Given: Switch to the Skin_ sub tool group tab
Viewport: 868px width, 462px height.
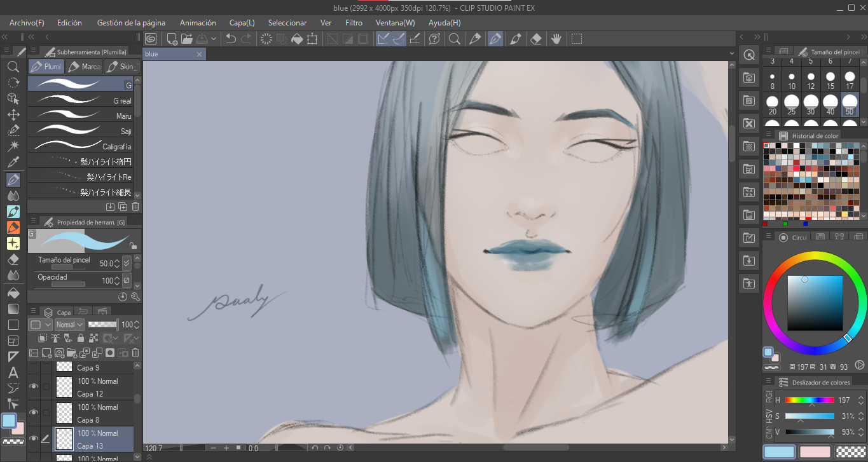Looking at the screenshot, I should pos(121,66).
